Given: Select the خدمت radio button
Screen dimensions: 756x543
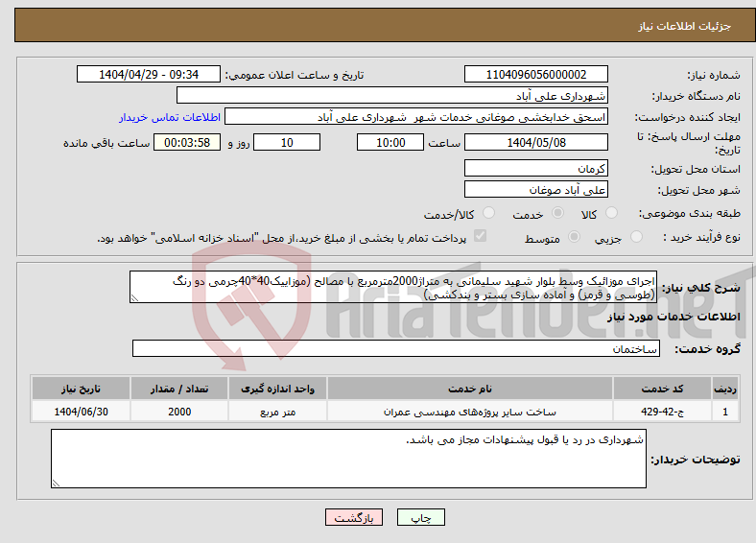Looking at the screenshot, I should click(557, 213).
